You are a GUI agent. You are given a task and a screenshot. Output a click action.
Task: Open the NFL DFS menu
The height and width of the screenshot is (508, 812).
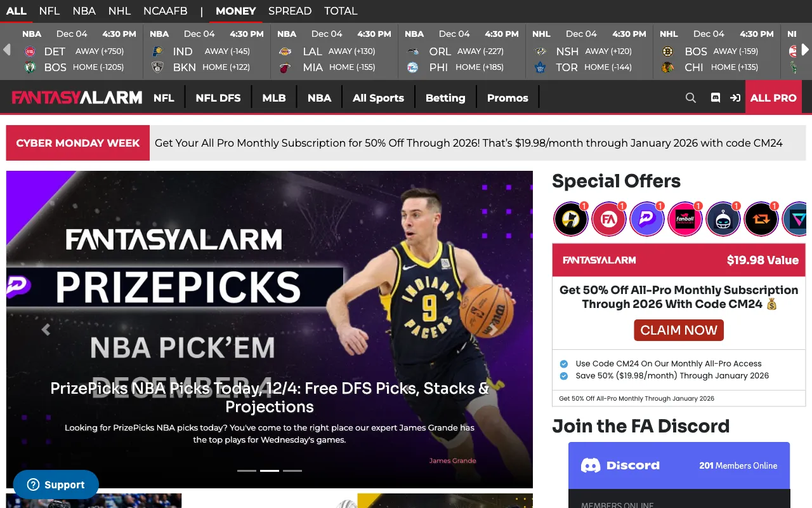point(218,98)
